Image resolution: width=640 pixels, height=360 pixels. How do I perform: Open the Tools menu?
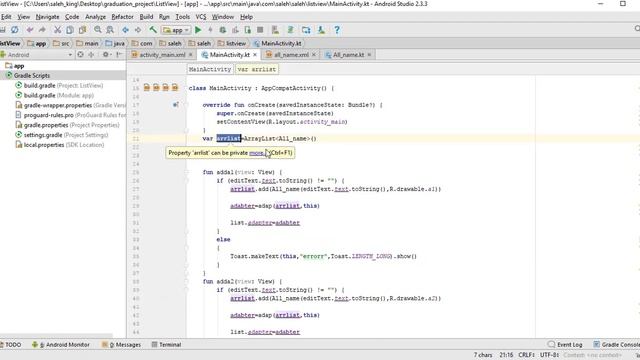click(182, 17)
